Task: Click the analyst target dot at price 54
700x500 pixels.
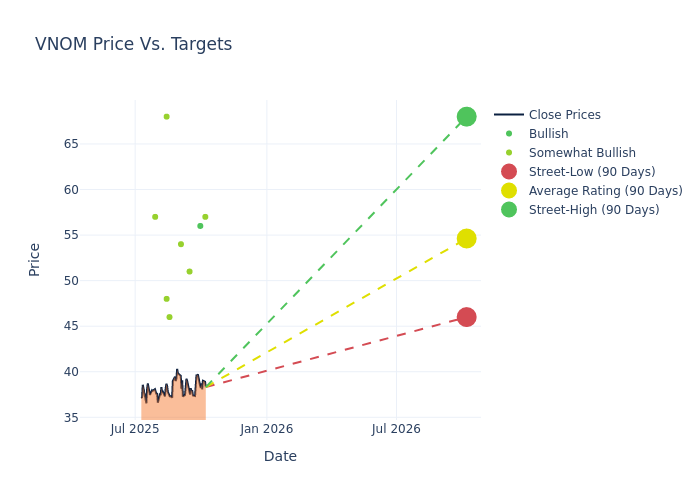Action: [x=181, y=244]
